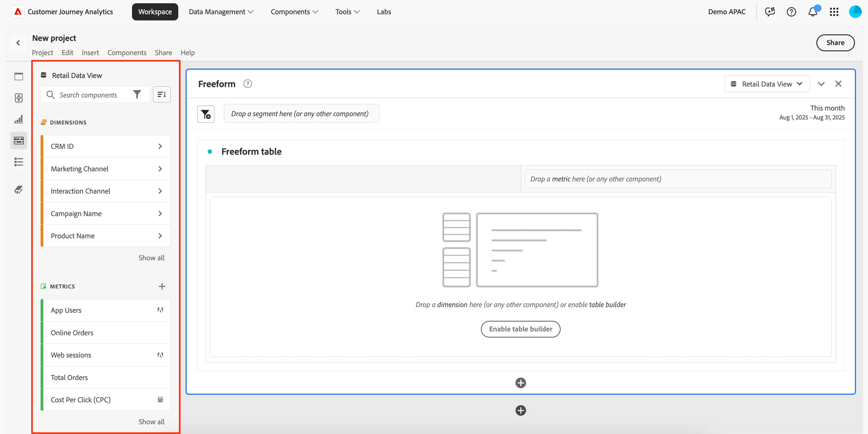Add new panel with bottom plus button
This screenshot has width=868, height=434.
click(521, 410)
